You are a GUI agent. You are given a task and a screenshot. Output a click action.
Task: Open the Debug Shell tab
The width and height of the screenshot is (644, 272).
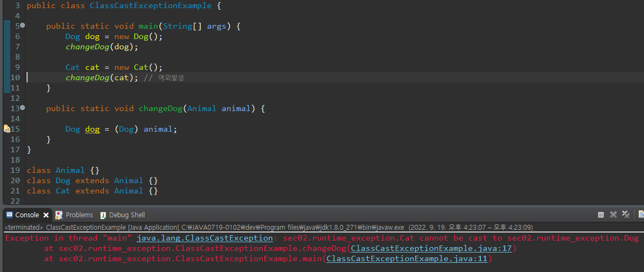pyautogui.click(x=127, y=215)
